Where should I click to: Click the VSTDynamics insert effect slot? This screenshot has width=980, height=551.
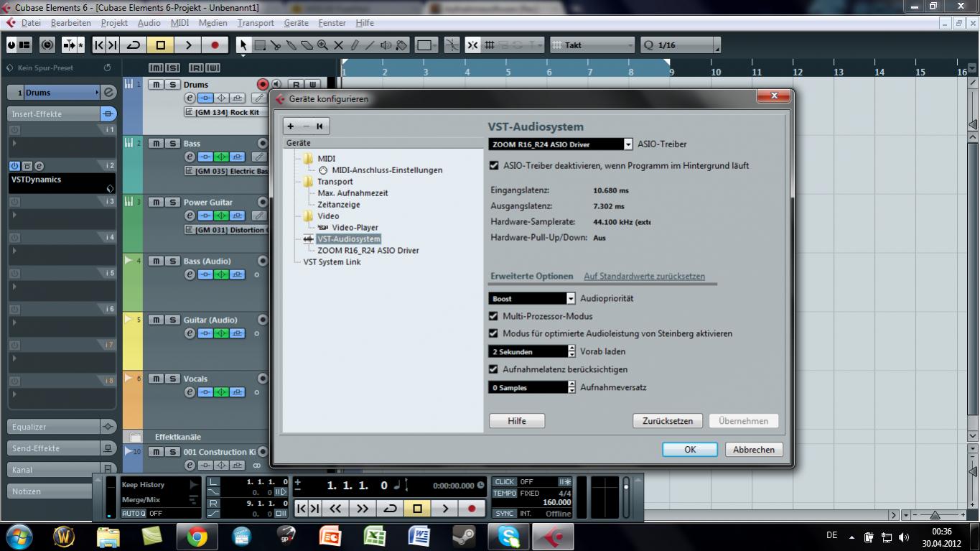coord(62,183)
